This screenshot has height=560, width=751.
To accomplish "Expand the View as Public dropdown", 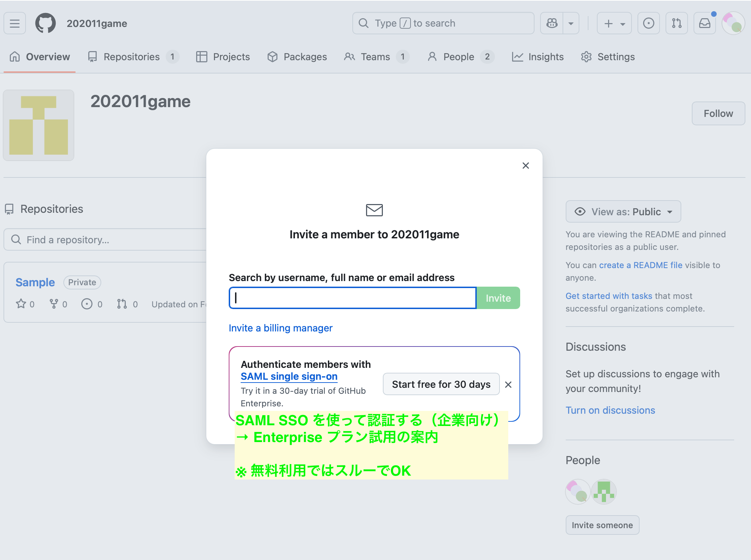I will pos(623,212).
